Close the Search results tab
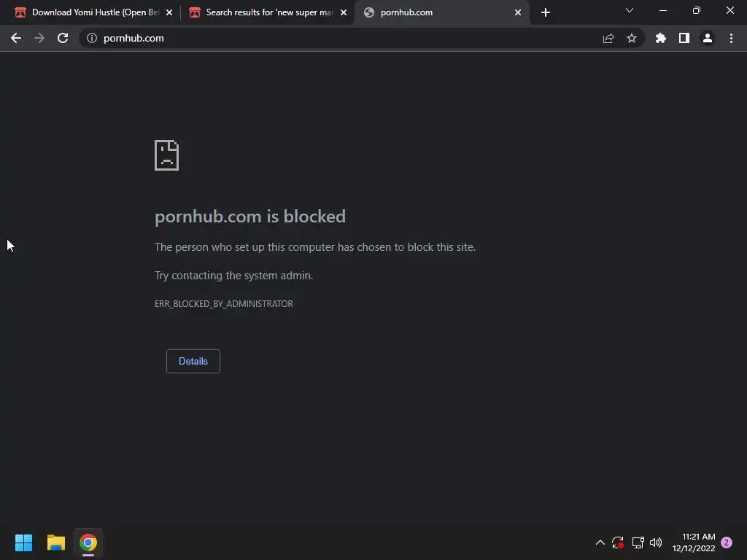The width and height of the screenshot is (747, 560). click(344, 12)
